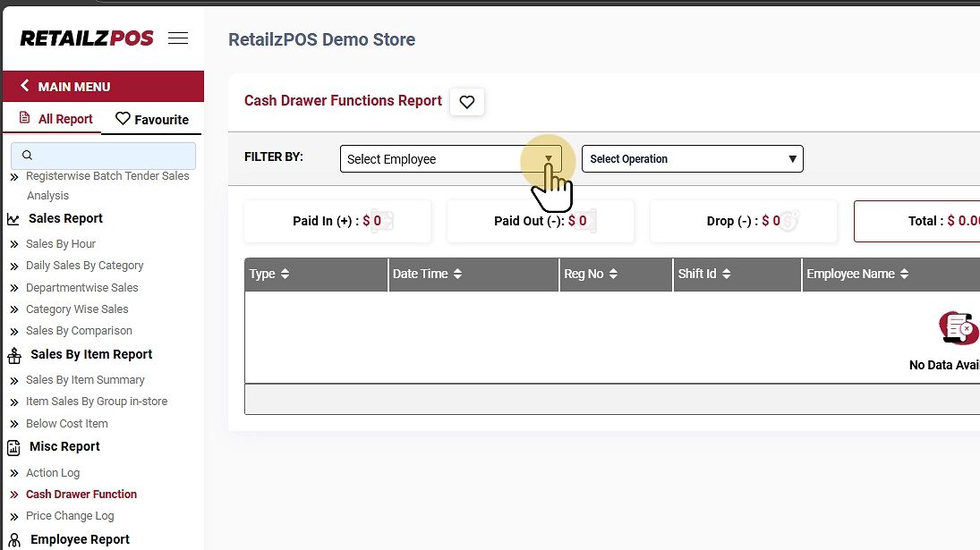Click the report search input field
Viewport: 980px width, 550px height.
(103, 156)
